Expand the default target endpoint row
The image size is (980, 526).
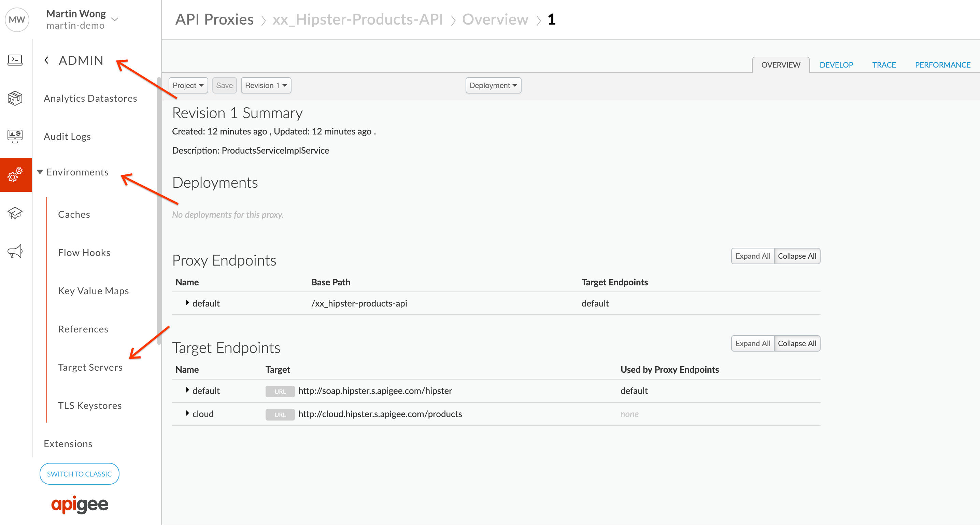tap(187, 390)
